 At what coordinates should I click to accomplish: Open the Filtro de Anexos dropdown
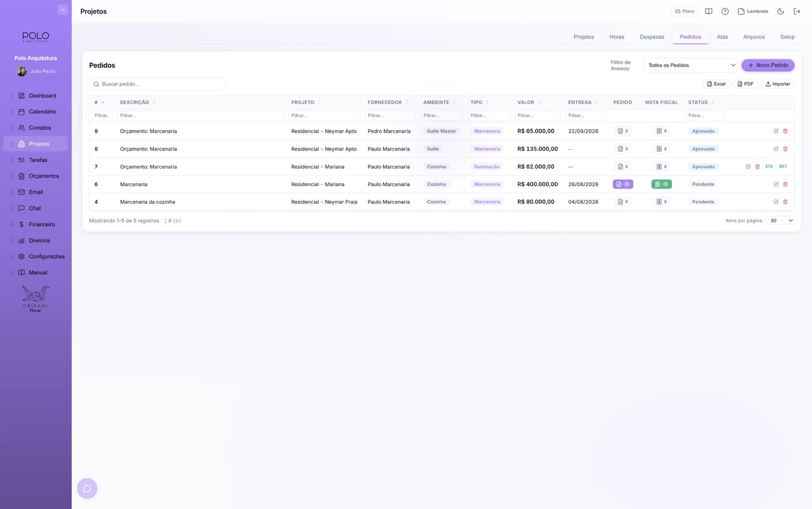point(690,66)
